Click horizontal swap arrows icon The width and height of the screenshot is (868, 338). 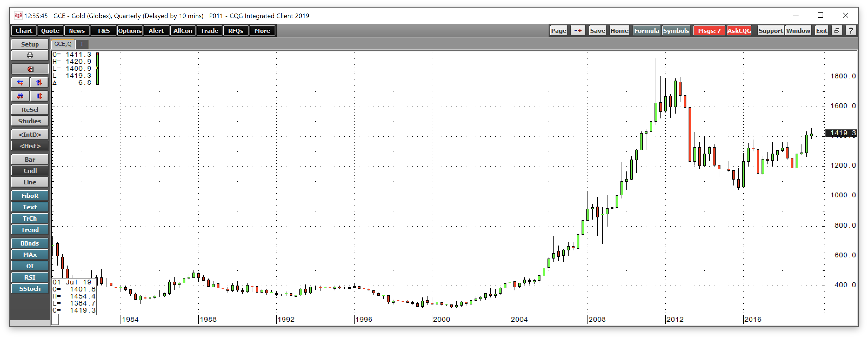pyautogui.click(x=20, y=83)
